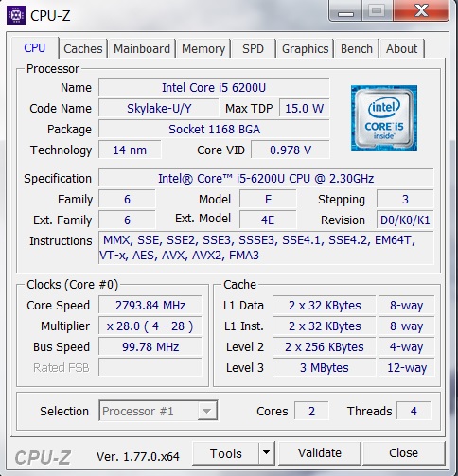Minimize the CPU-Z window
458x476 pixels.
(345, 11)
